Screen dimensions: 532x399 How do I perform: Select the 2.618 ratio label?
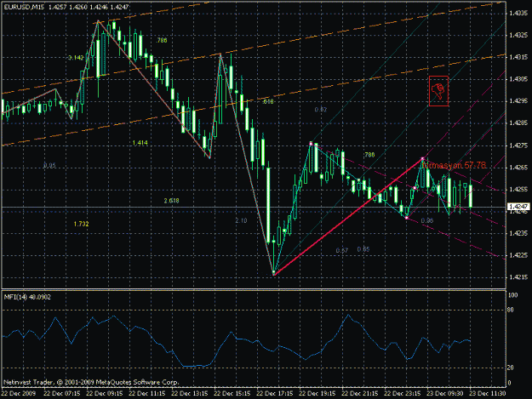(x=171, y=201)
